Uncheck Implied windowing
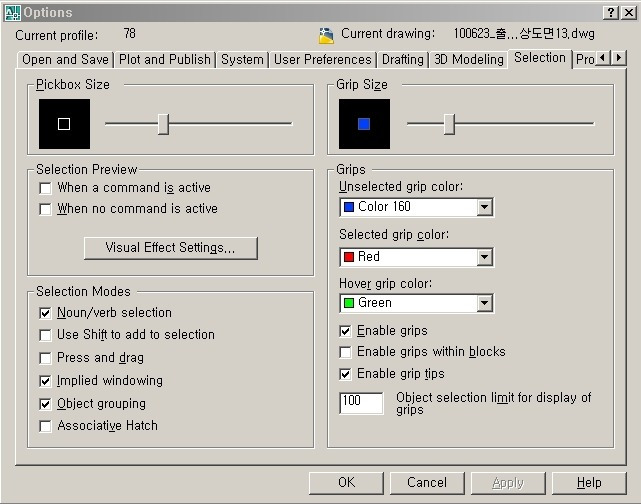 point(45,381)
